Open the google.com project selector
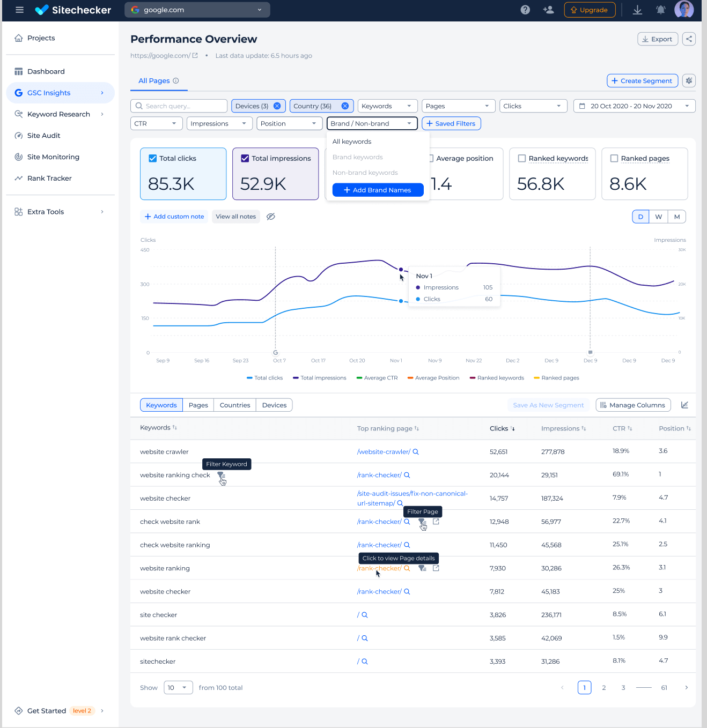The height and width of the screenshot is (728, 707). (197, 10)
